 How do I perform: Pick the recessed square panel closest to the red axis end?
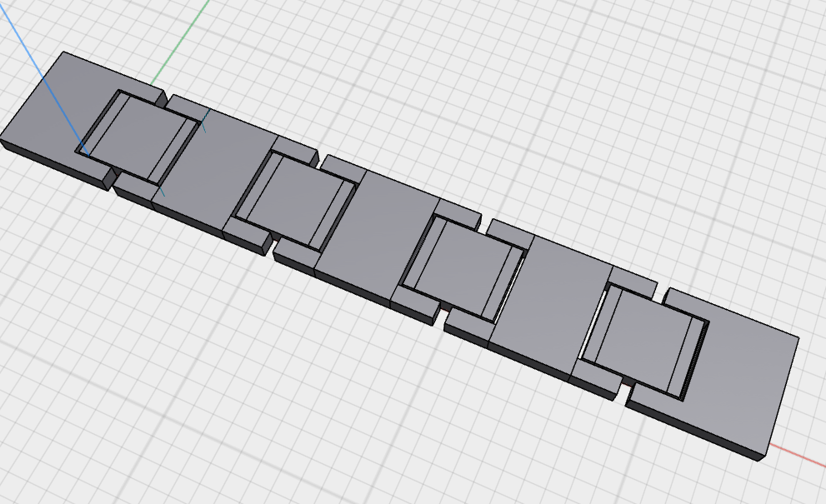coord(643,342)
